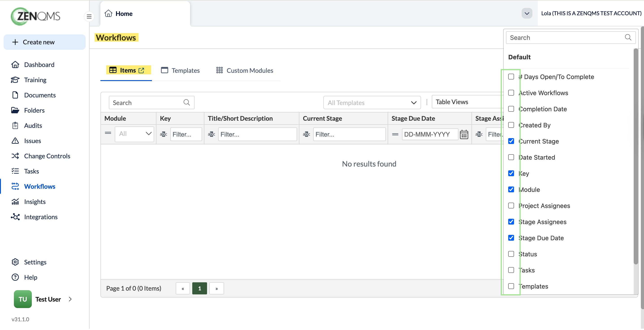Click the Stage Due Date equals operator icon
The width and height of the screenshot is (644, 330).
pos(395,135)
